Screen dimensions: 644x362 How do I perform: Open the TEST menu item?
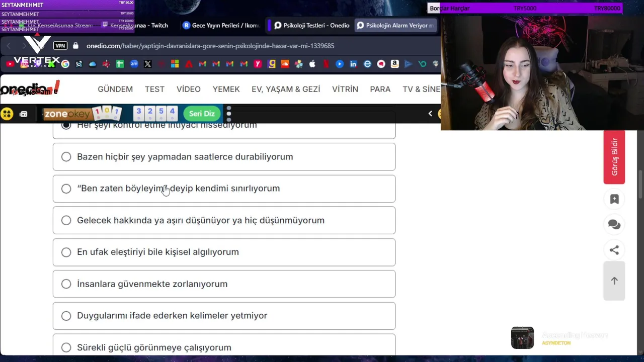click(x=154, y=89)
